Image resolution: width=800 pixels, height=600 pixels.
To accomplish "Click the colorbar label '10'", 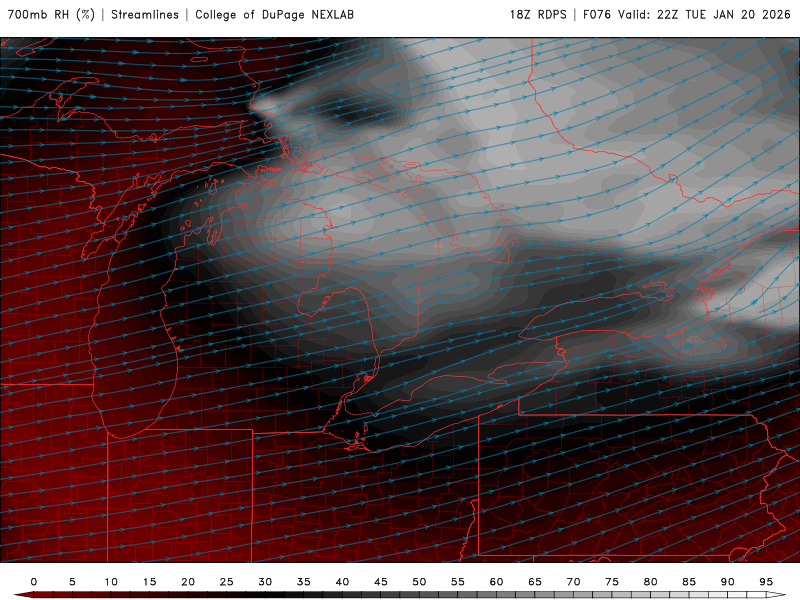I will tap(111, 582).
